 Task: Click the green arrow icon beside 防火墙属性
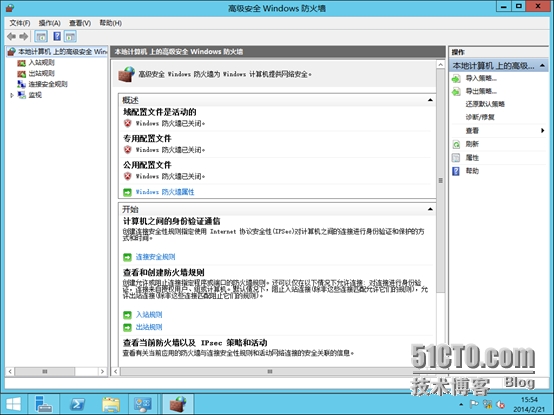point(127,192)
